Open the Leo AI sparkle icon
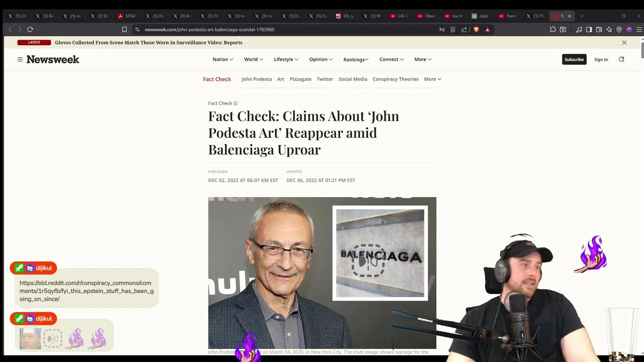The width and height of the screenshot is (644, 362). click(609, 30)
